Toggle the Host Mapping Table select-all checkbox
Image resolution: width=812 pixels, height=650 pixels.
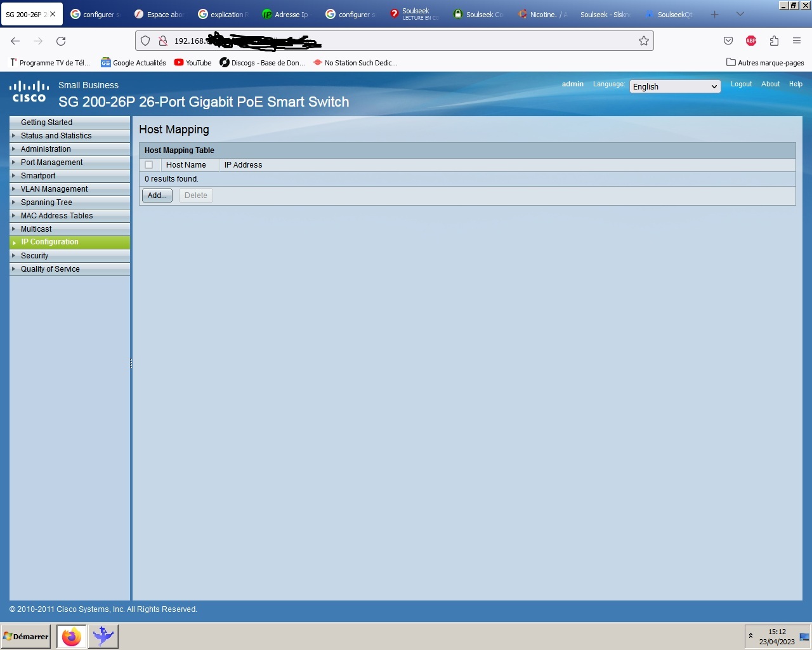click(x=149, y=165)
